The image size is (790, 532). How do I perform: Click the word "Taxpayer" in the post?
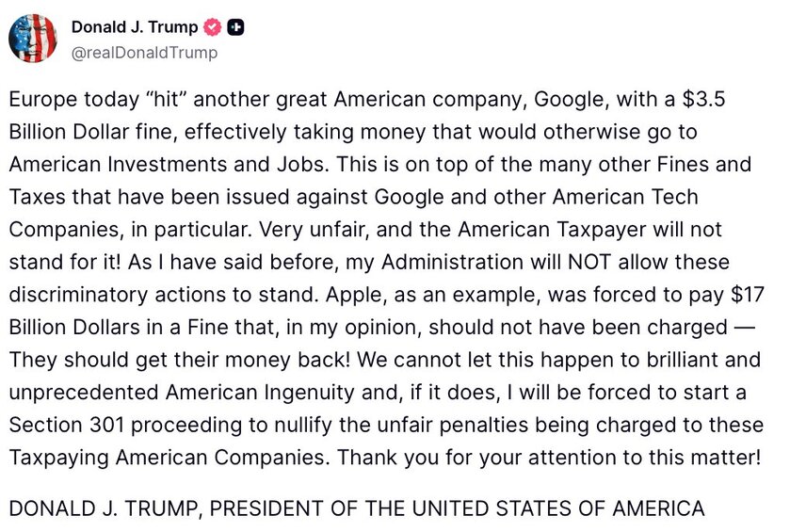click(x=602, y=230)
